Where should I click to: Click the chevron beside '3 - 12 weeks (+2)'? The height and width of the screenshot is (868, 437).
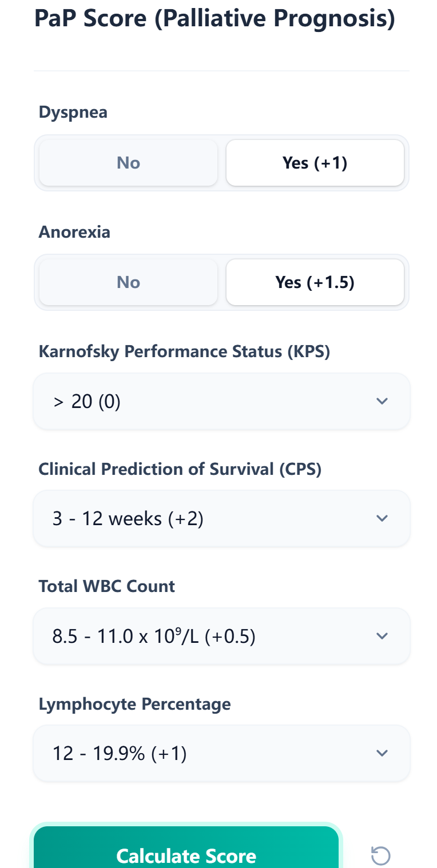click(382, 518)
